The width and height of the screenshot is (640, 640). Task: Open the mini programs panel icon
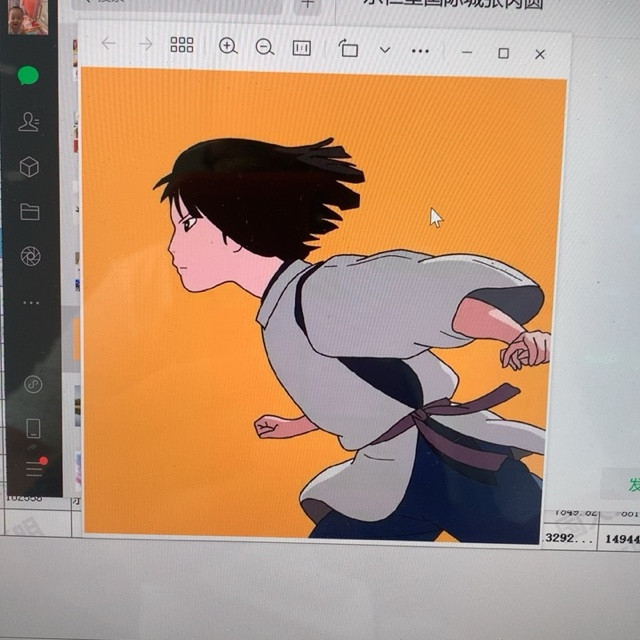[32, 385]
